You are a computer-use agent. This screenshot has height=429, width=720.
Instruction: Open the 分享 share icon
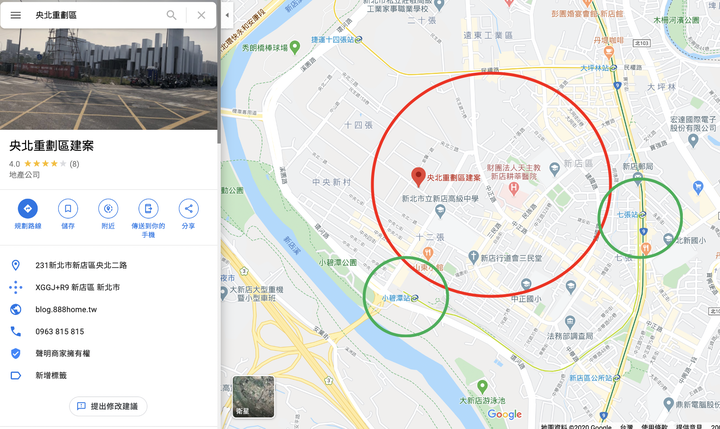click(189, 209)
